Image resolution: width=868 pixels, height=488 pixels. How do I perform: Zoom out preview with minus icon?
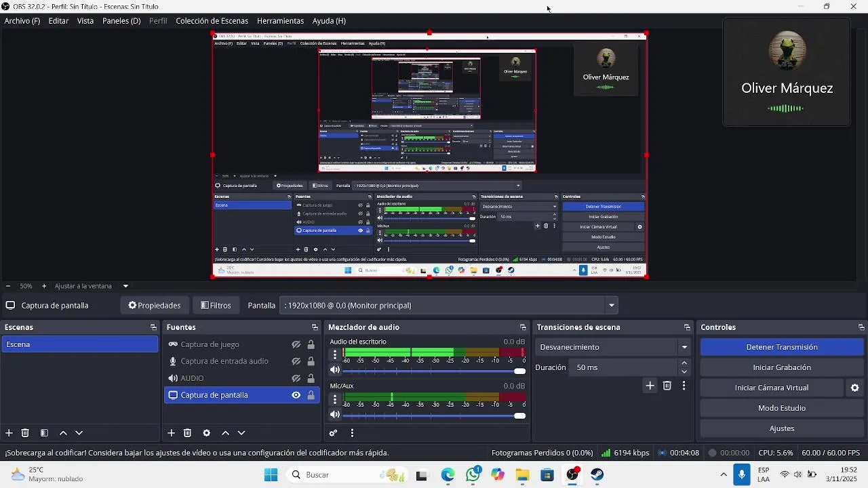(7, 286)
